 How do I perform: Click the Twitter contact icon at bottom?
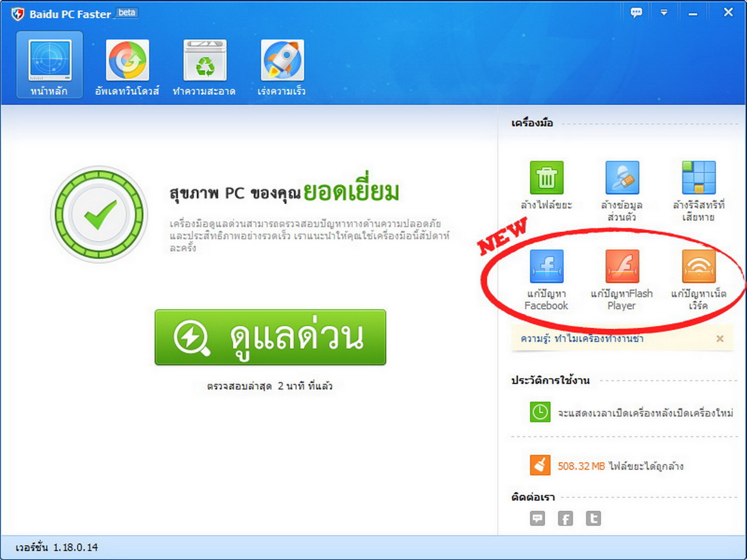coord(593,518)
